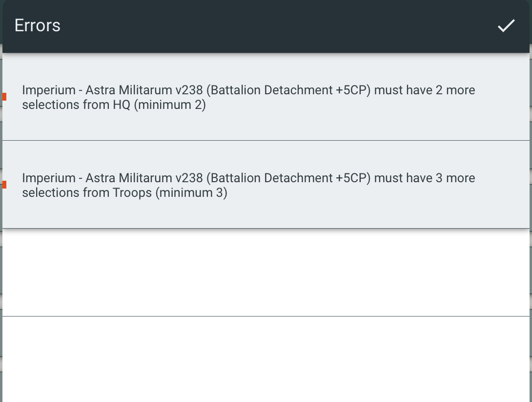The image size is (532, 402).
Task: Select the Errors heading text
Action: pyautogui.click(x=37, y=25)
